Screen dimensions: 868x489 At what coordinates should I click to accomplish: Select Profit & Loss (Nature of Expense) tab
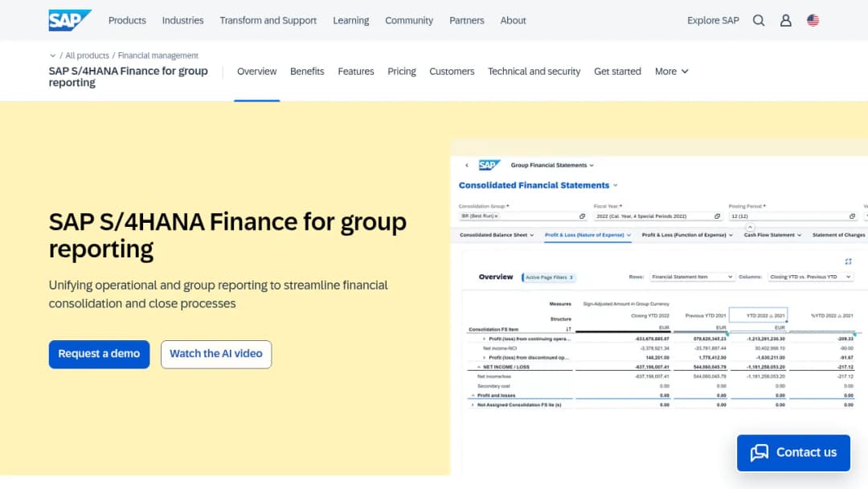click(588, 235)
